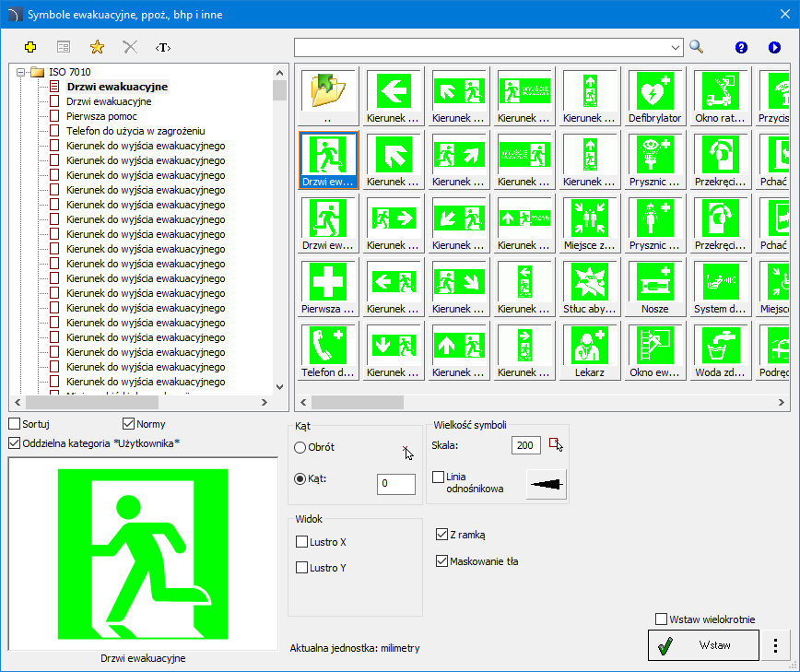Viewport: 800px width, 672px height.
Task: Collapse the ISO 7010 tree node
Action: [19, 72]
